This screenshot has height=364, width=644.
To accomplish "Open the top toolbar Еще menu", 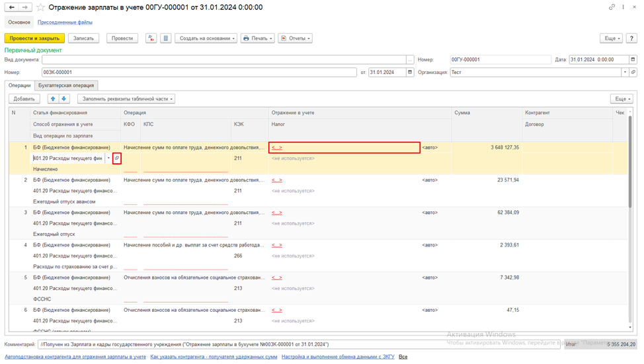I will click(x=612, y=38).
